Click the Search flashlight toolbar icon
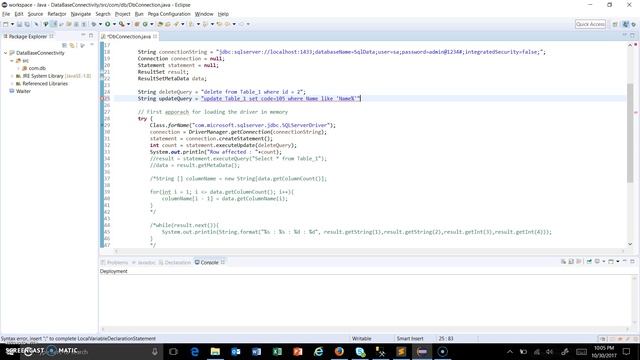The width and height of the screenshot is (640, 360). [x=176, y=24]
